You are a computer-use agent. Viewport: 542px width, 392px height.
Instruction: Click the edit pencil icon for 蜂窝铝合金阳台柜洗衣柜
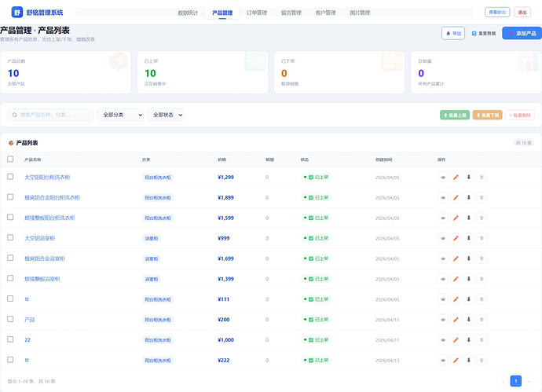[456, 197]
